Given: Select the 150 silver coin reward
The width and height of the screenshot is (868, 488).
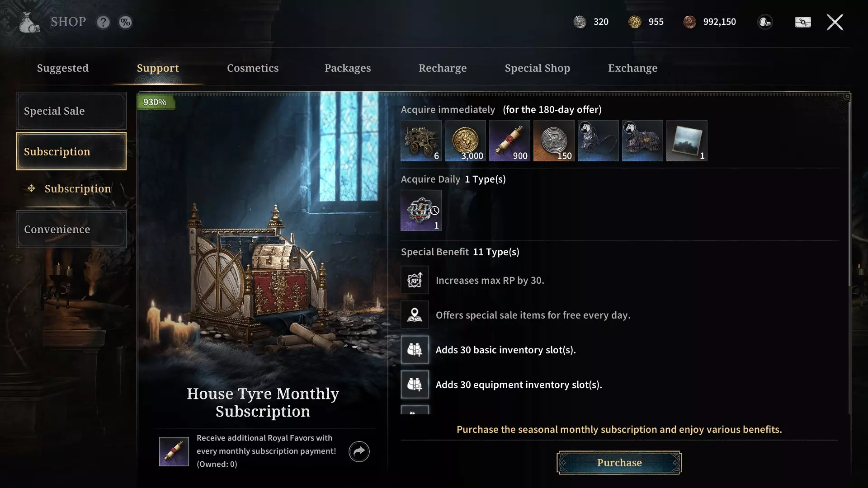Looking at the screenshot, I should (554, 141).
